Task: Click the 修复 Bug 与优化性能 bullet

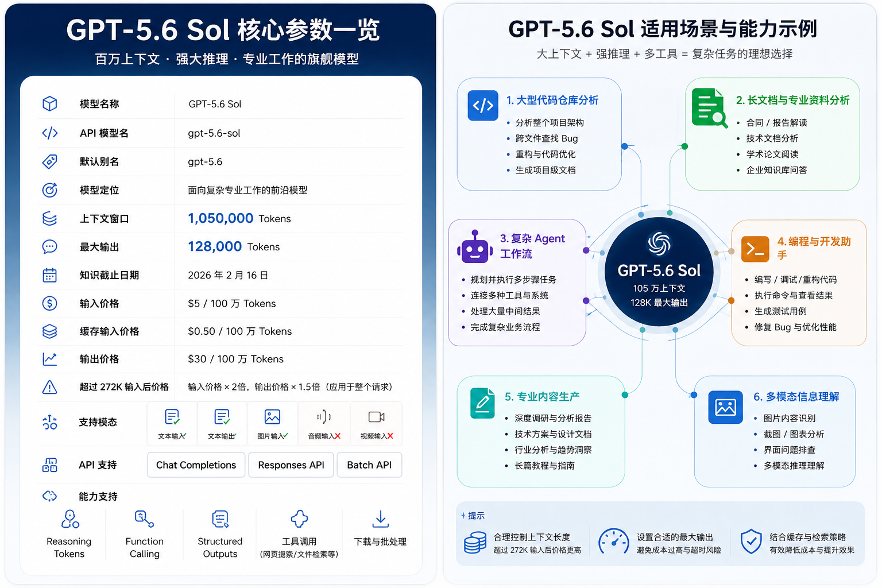Action: [x=795, y=327]
